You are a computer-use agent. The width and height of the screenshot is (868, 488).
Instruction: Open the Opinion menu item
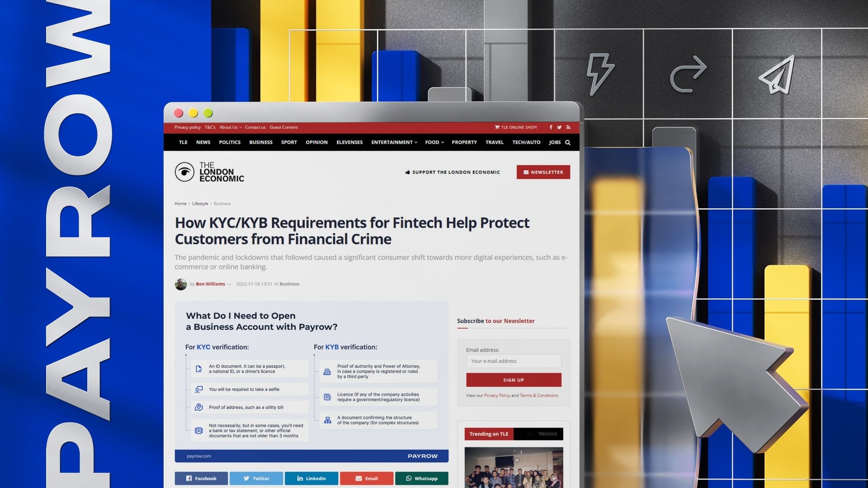click(x=316, y=142)
